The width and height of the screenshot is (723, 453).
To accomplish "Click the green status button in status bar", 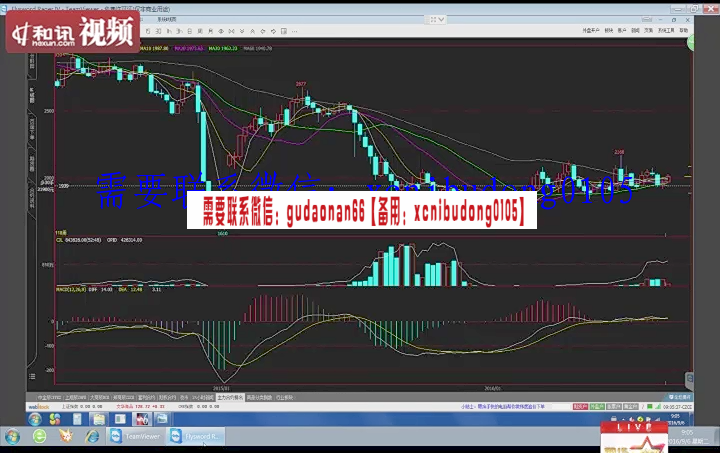I will pyautogui.click(x=597, y=407).
